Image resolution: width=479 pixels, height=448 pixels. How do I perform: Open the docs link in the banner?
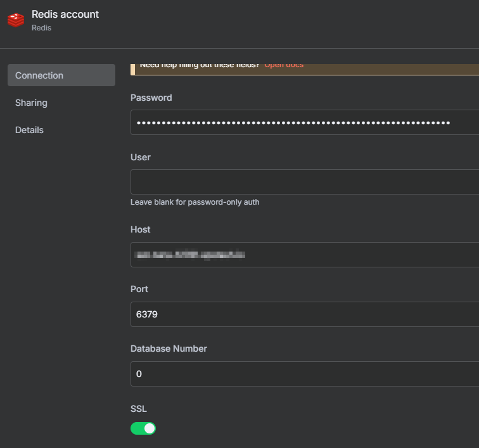click(284, 65)
